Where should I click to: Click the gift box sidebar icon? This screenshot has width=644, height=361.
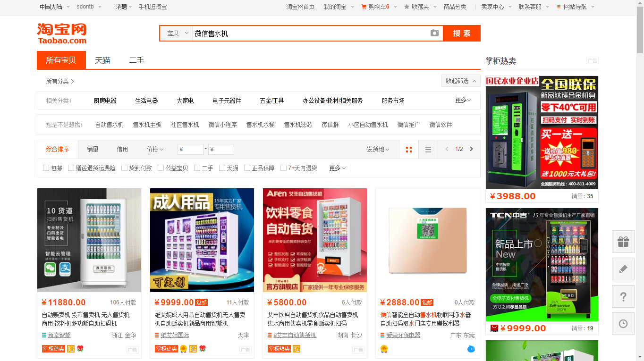pos(623,242)
